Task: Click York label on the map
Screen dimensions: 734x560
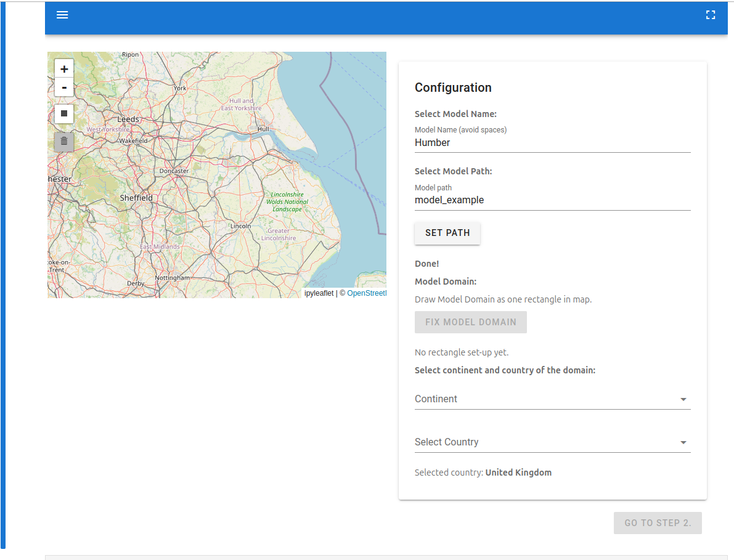Action: (180, 88)
